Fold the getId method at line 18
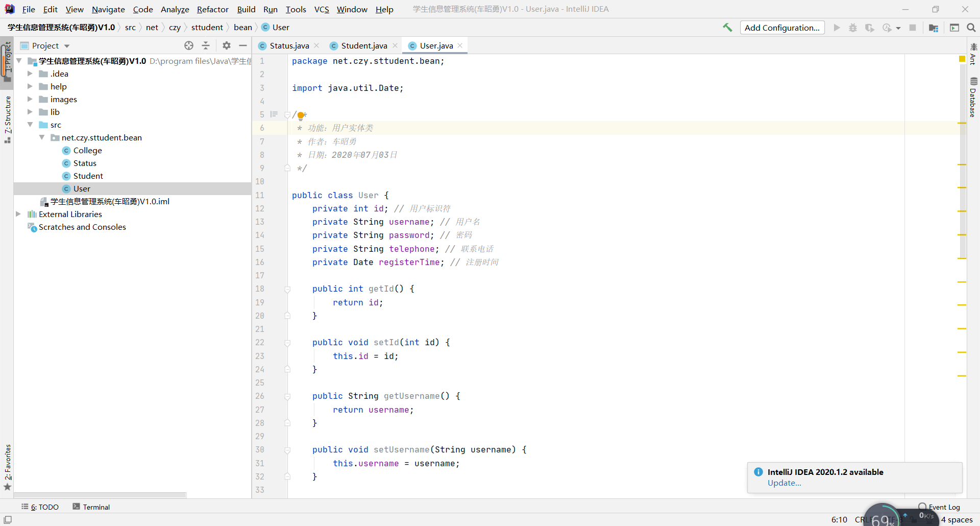Viewport: 980px width, 526px height. [287, 290]
